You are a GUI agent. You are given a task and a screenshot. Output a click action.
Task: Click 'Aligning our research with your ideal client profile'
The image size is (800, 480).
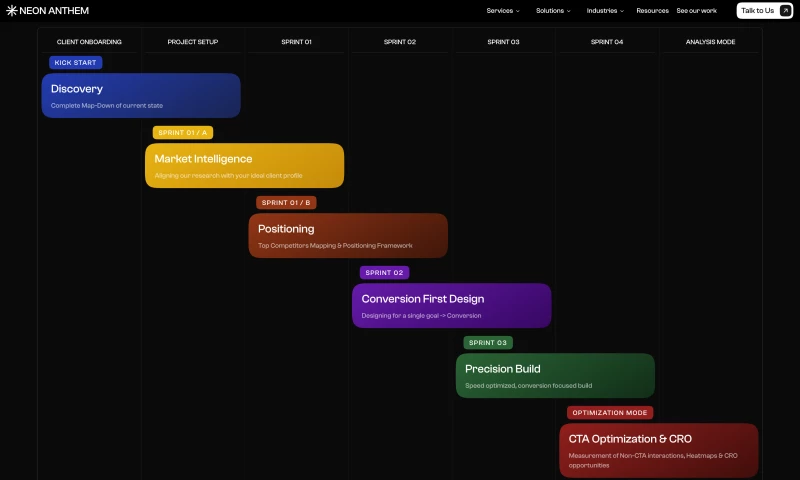pos(228,175)
